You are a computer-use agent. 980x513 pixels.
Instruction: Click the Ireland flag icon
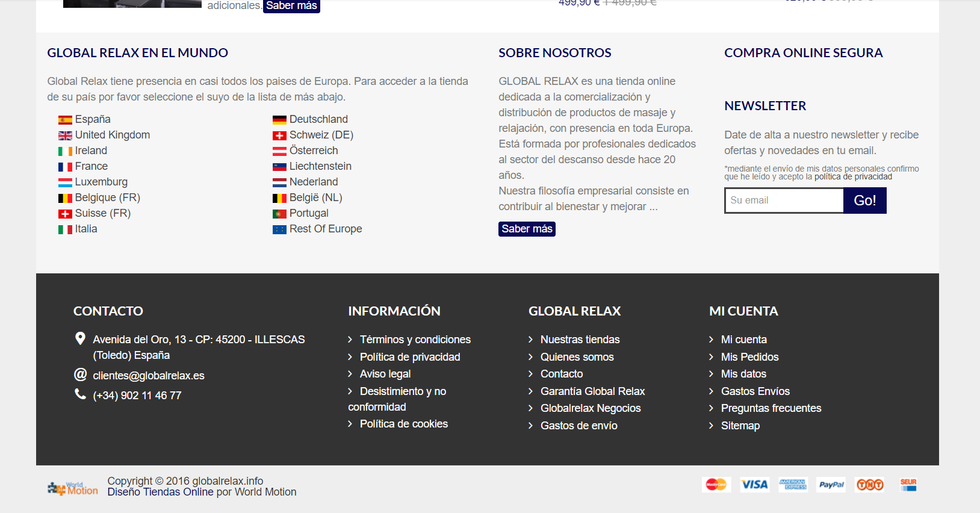tap(65, 151)
